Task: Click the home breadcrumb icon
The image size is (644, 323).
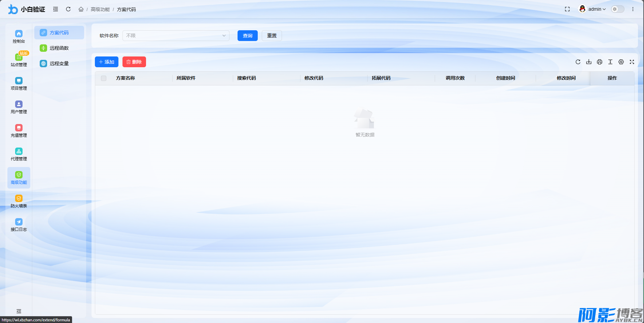Action: click(x=81, y=9)
